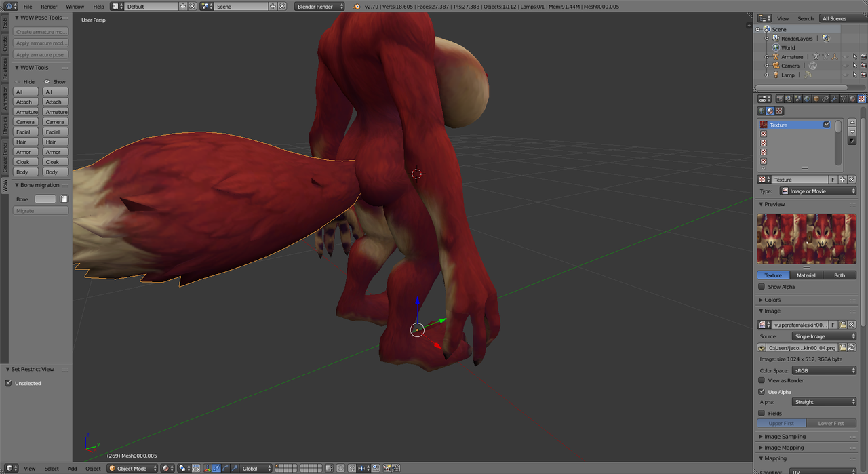The width and height of the screenshot is (868, 474).
Task: Expand Armature node in outliner
Action: 767,57
